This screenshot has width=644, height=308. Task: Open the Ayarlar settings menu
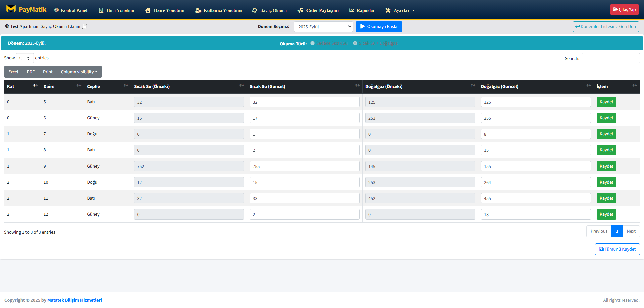point(400,10)
